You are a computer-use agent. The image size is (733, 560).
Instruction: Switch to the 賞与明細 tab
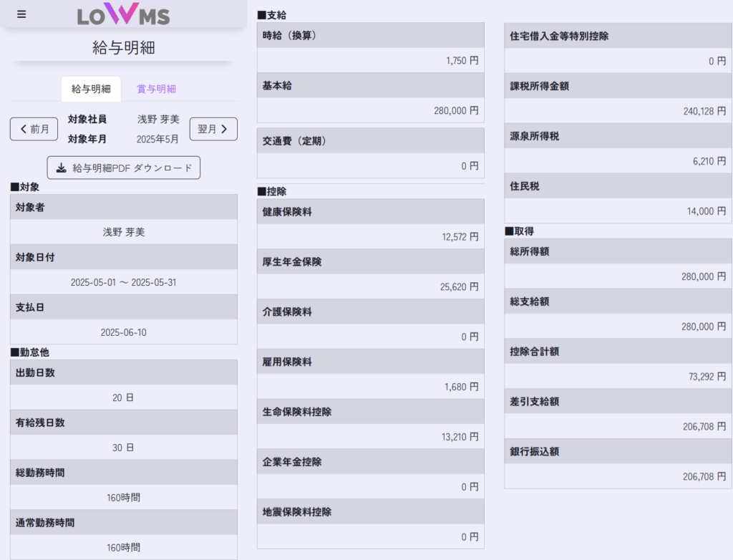point(156,89)
